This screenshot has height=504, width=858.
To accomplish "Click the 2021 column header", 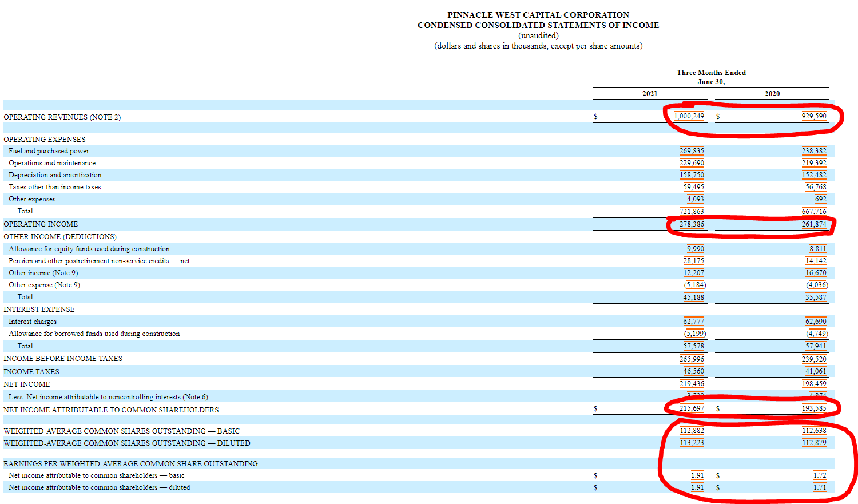I will point(650,94).
